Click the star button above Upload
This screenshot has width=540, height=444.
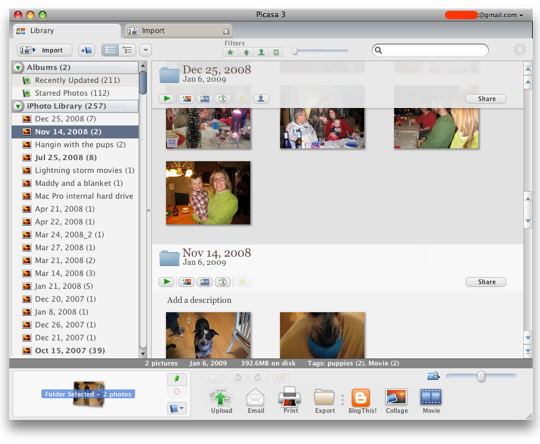pos(212,377)
